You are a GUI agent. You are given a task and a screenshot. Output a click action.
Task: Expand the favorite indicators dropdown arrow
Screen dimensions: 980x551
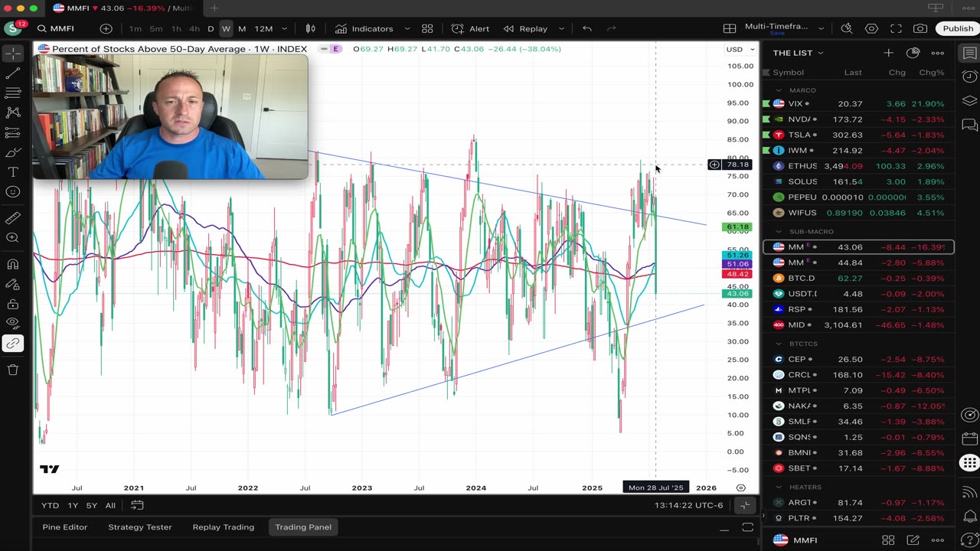tap(407, 28)
